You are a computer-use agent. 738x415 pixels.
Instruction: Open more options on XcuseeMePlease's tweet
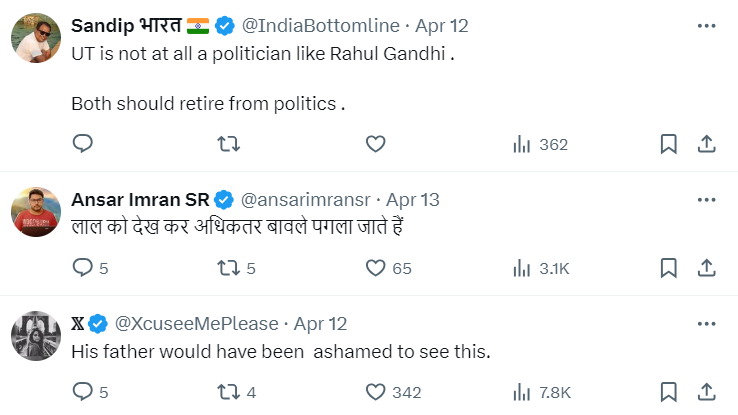tap(706, 324)
